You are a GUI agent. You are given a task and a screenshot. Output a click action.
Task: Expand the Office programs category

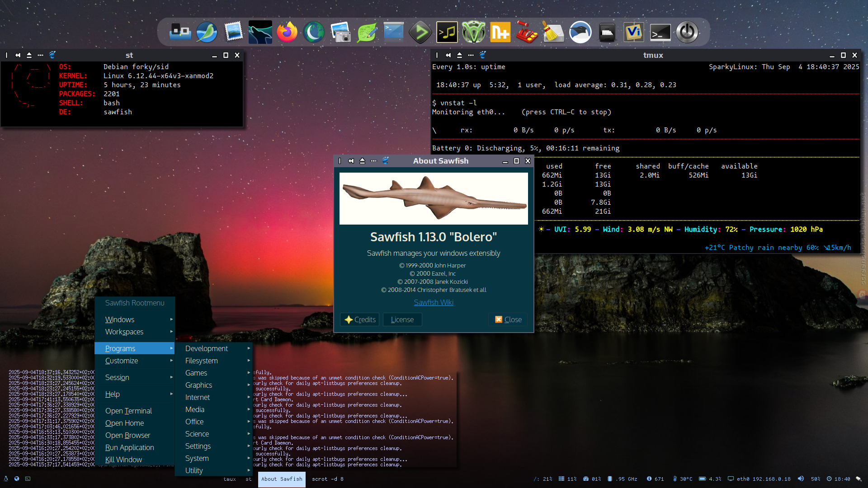click(x=213, y=422)
